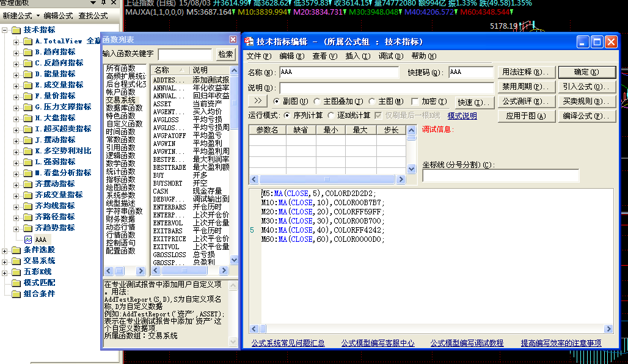This screenshot has width=628, height=364.
Task: Click the function list vertical scrollbar
Action: pyautogui.click(x=234, y=183)
